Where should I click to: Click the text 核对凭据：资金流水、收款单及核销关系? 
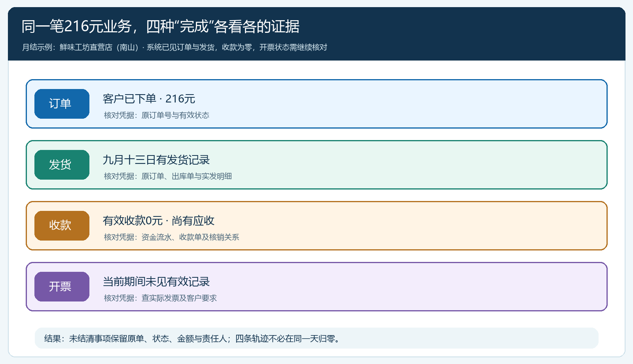(172, 237)
